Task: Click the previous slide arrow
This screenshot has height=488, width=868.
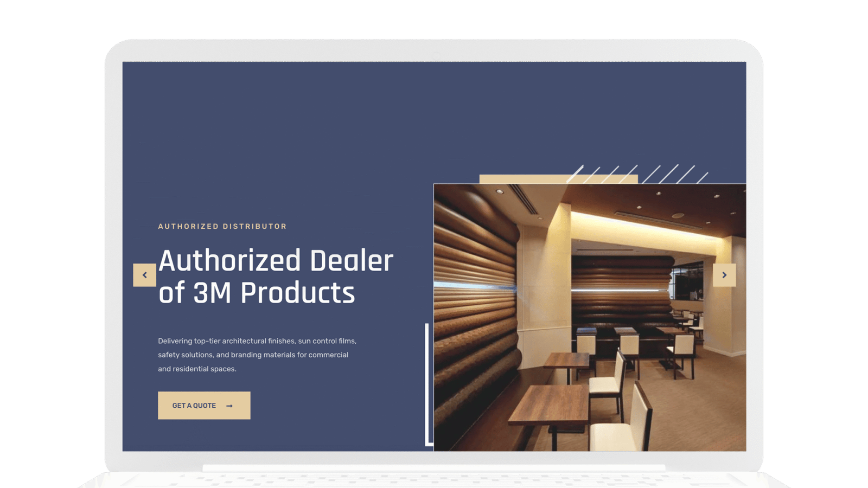Action: coord(144,275)
